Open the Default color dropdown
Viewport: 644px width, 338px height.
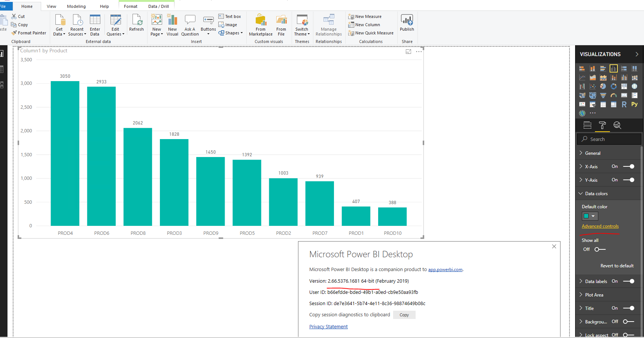pos(593,216)
